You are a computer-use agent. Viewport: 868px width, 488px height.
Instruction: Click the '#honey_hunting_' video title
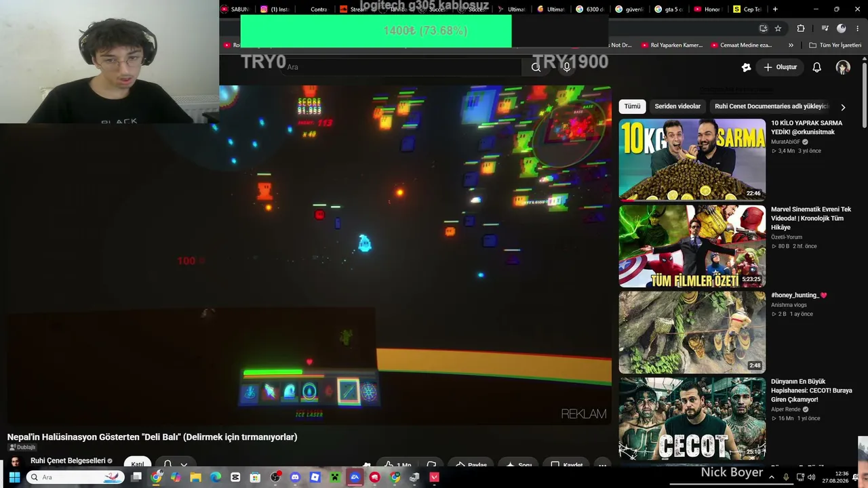tap(799, 296)
